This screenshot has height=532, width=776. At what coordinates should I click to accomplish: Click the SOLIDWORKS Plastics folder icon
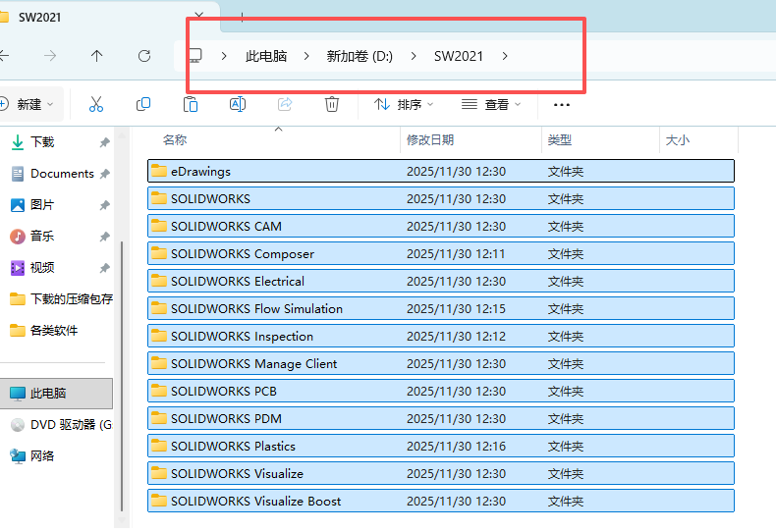pyautogui.click(x=159, y=446)
